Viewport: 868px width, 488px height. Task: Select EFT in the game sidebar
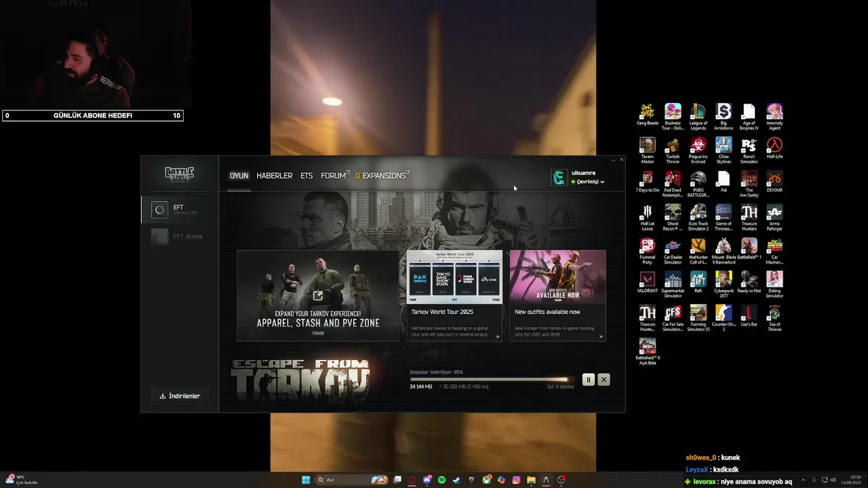180,209
